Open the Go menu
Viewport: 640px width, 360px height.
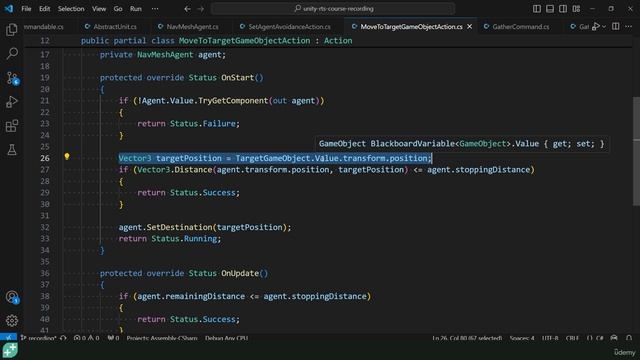[118, 9]
